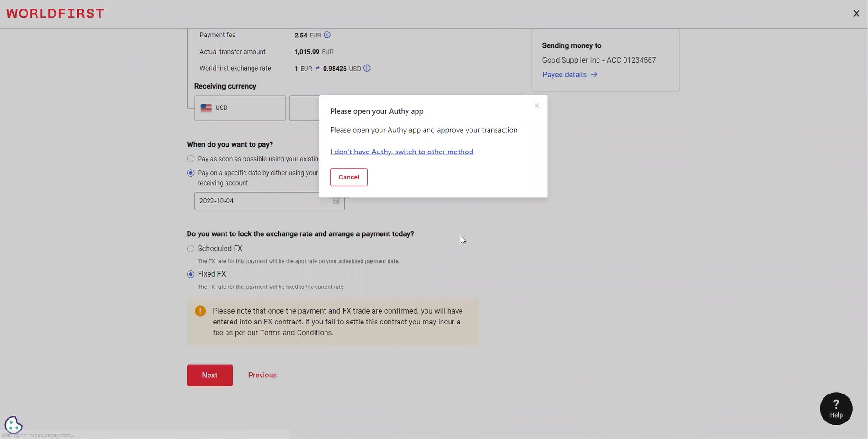Proceed by clicking Next
This screenshot has height=439, width=868.
click(209, 375)
